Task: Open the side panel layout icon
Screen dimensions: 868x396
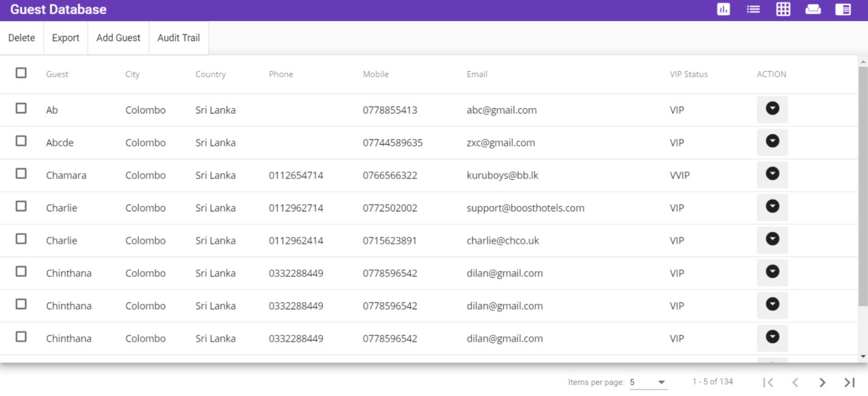Action: click(842, 9)
